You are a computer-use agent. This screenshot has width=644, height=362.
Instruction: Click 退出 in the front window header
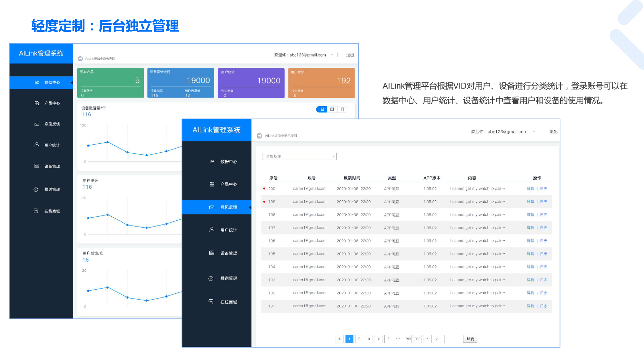coord(553,132)
